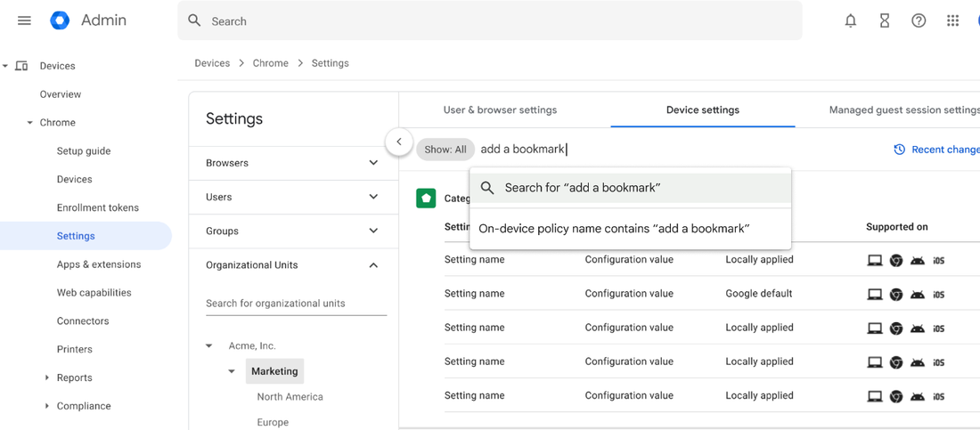
Task: Click Devices in the breadcrumb
Action: pyautogui.click(x=213, y=63)
